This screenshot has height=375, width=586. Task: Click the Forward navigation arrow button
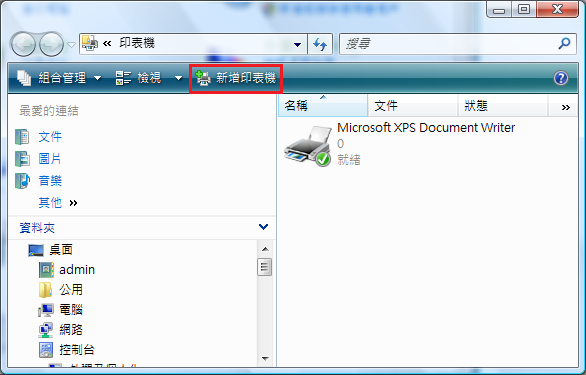pyautogui.click(x=52, y=44)
